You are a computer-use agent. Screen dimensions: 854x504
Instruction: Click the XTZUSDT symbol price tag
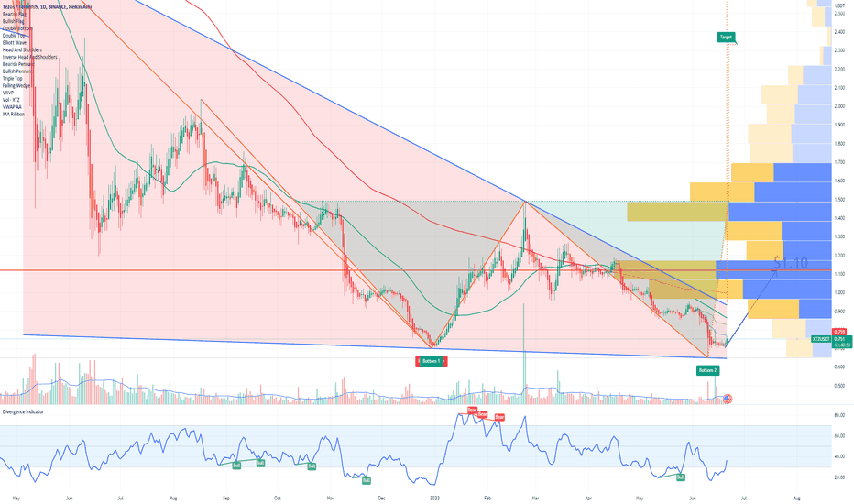click(x=821, y=339)
